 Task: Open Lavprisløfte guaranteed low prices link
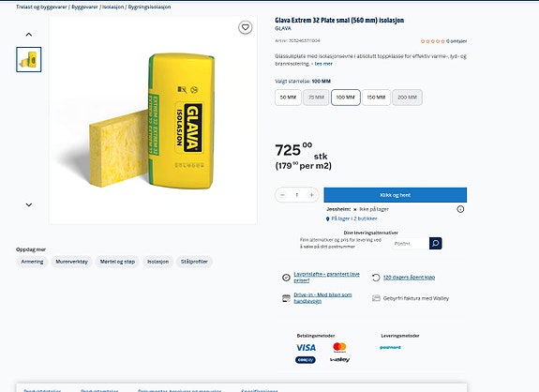pyautogui.click(x=326, y=278)
